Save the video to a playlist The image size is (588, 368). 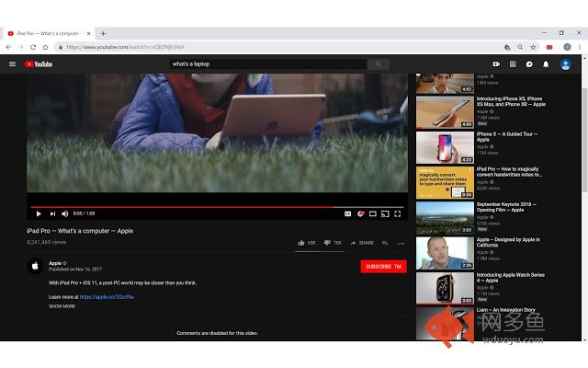[x=385, y=243]
